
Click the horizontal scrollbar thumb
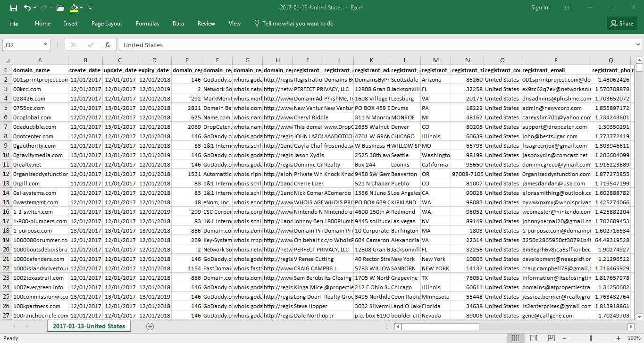pyautogui.click(x=440, y=326)
